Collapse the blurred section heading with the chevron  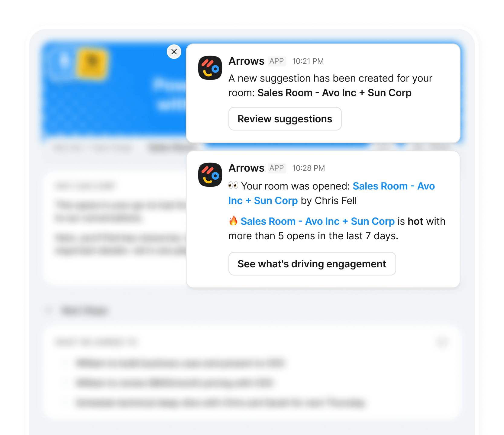49,310
